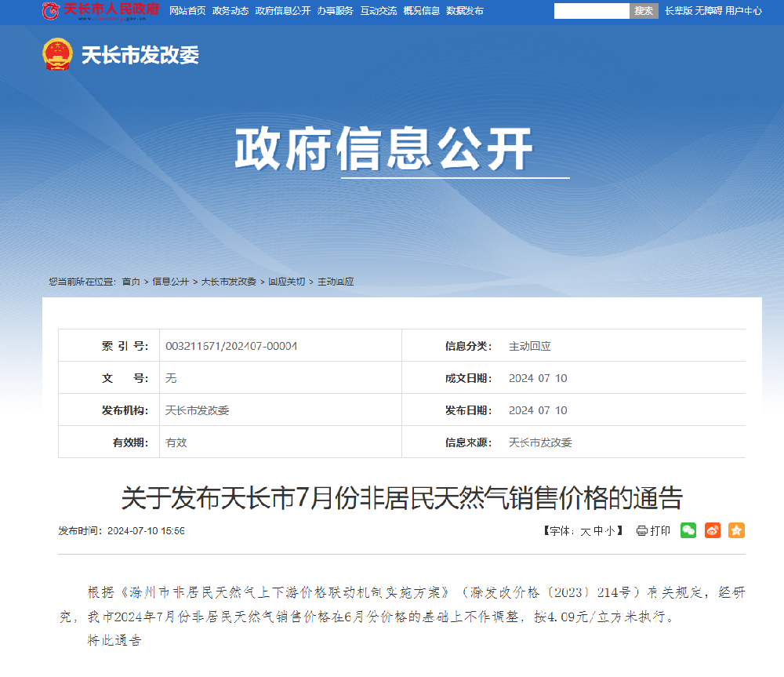Click the national emblem icon beside 天长市发改委

(57, 54)
